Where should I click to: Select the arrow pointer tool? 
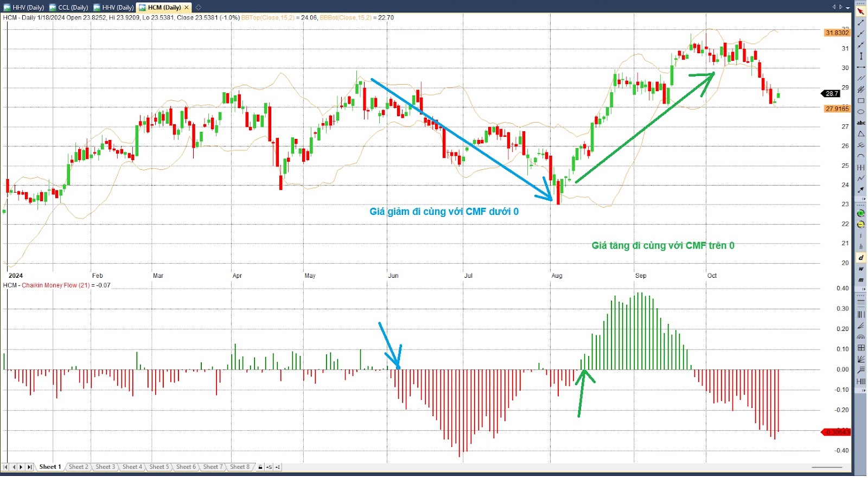pyautogui.click(x=861, y=11)
